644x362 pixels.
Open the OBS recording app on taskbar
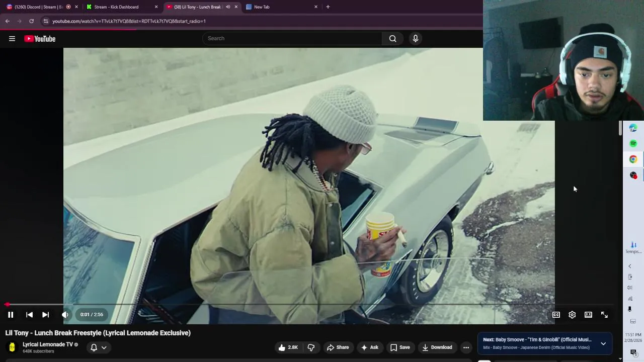point(633,175)
